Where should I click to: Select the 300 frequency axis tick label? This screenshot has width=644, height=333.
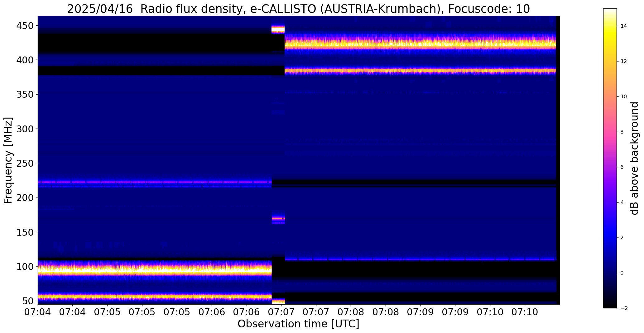(x=25, y=129)
